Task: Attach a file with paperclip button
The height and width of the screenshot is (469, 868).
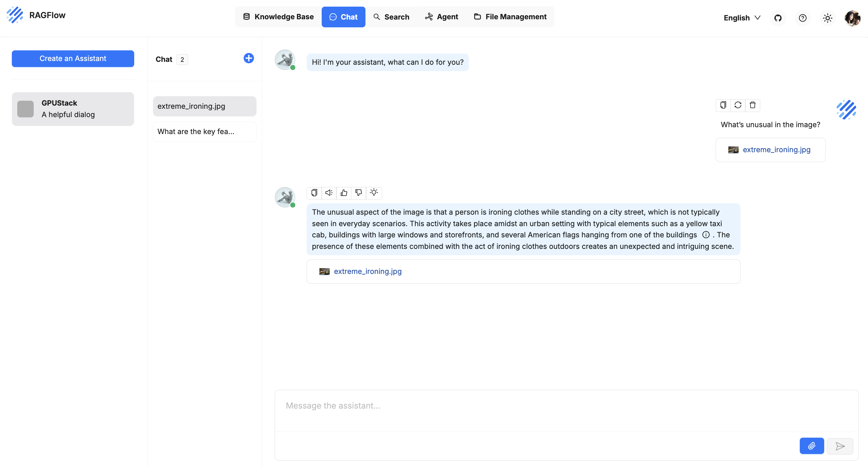Action: click(x=811, y=446)
